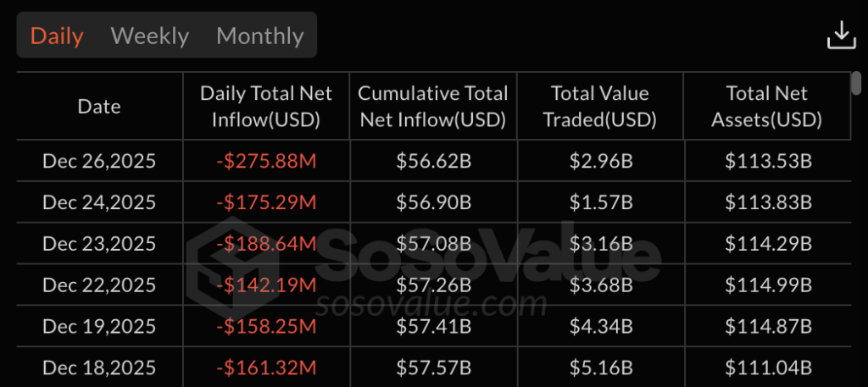Viewport: 868px width, 387px height.
Task: Click the Date column header
Action: coord(99,107)
